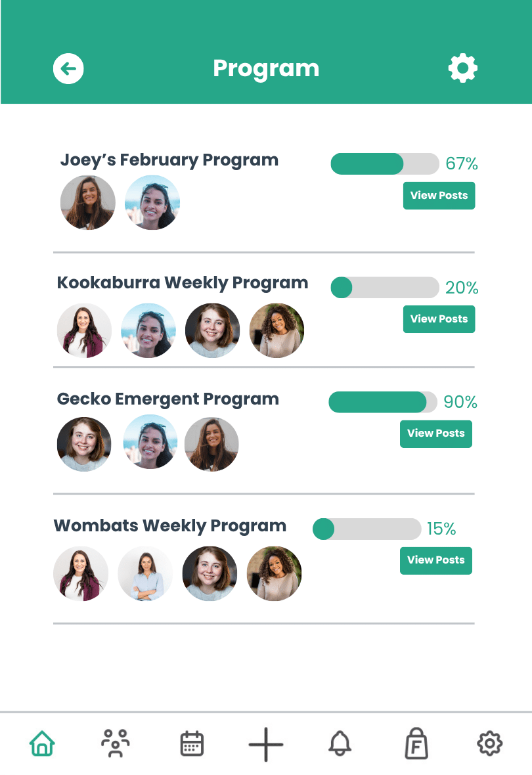Screen dimensions: 532x775
Task: Select second avatar under Wombats Weekly Program
Action: [x=145, y=573]
